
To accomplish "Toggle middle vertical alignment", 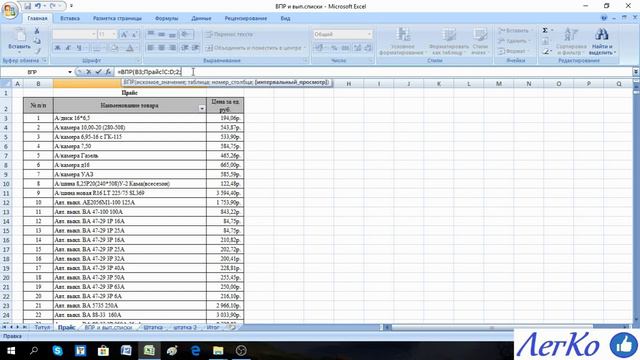I will [x=162, y=34].
